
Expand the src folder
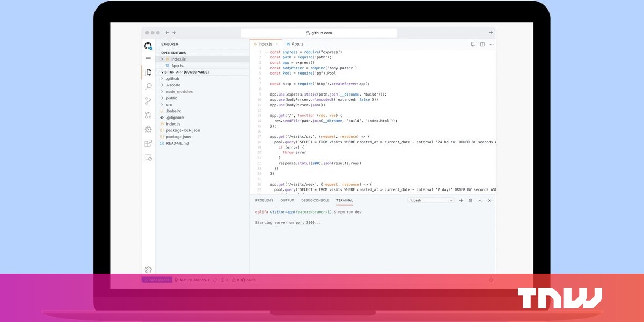169,105
